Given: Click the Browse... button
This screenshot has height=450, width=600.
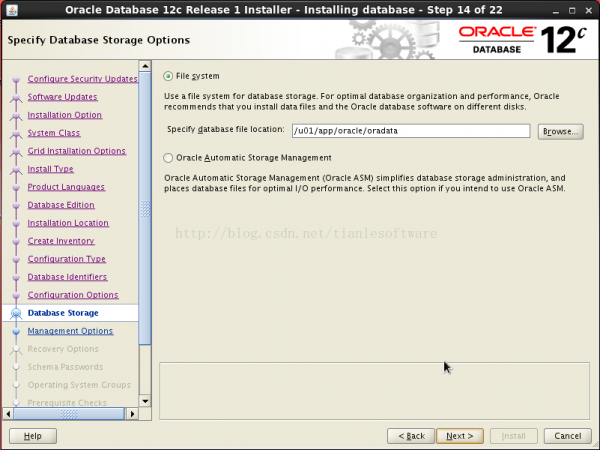Looking at the screenshot, I should pos(561,132).
